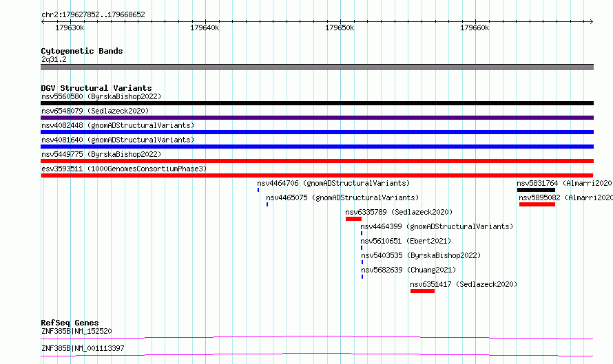Open nsv4464706 gnomADStructuralVariants label
613x364 pixels.
tap(333, 183)
